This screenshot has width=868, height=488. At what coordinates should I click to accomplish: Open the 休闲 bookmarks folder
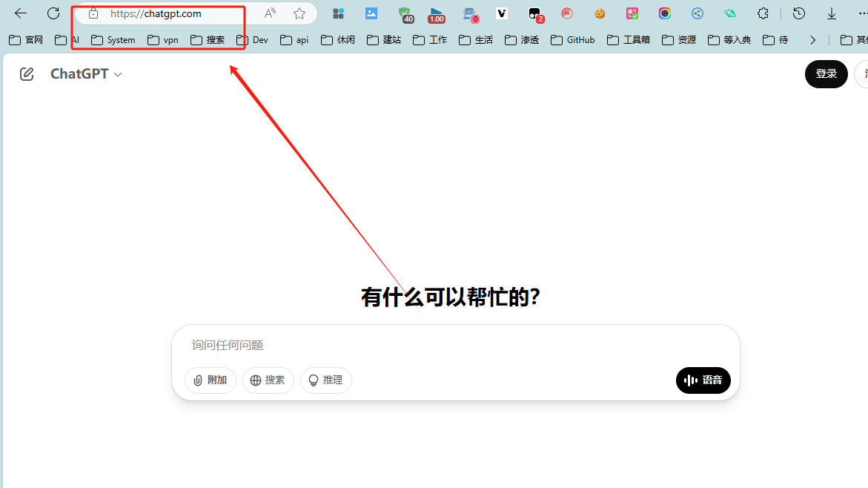(x=338, y=40)
